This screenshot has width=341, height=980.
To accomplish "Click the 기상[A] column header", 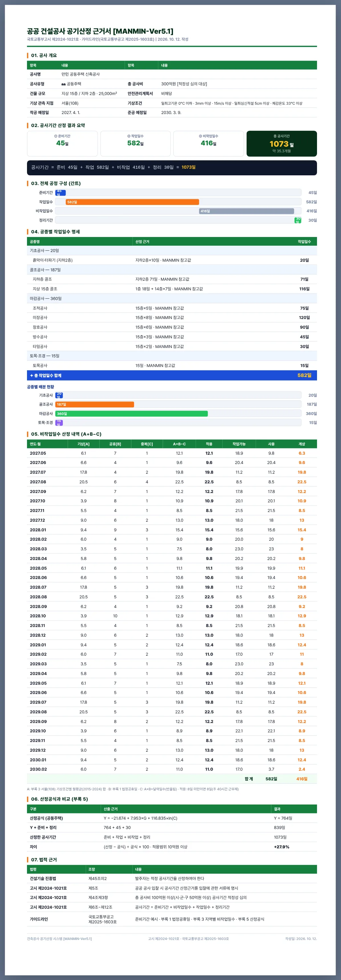I will coord(83,444).
